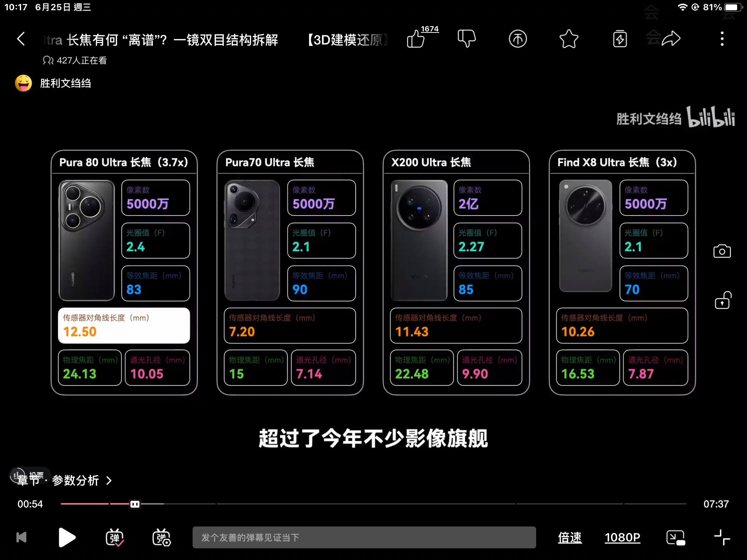Take a screenshot with camera icon
Image resolution: width=747 pixels, height=560 pixels.
(722, 251)
